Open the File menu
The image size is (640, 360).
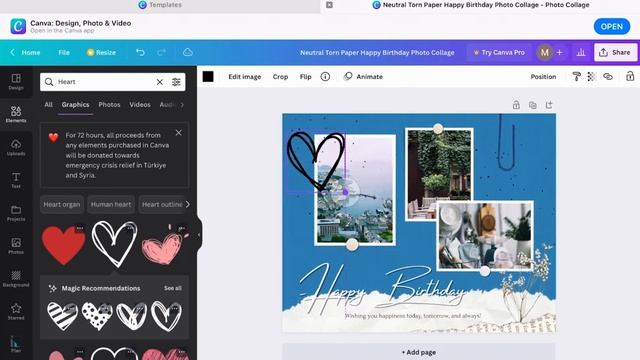(64, 52)
